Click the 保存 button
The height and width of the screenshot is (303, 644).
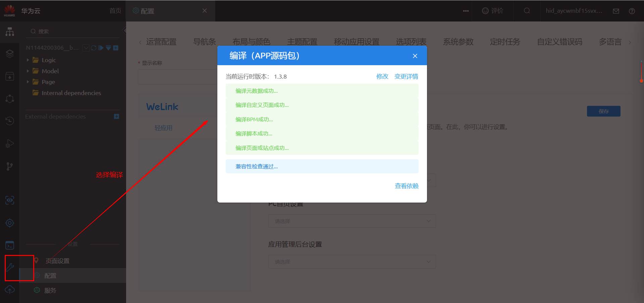click(603, 111)
